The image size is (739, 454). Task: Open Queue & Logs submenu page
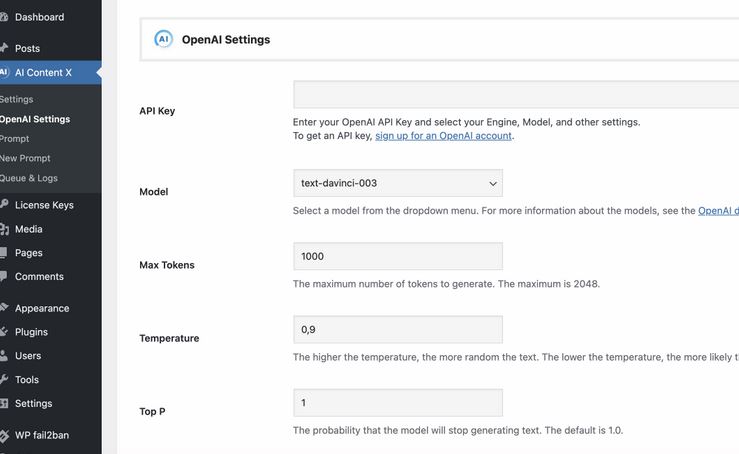click(x=29, y=178)
